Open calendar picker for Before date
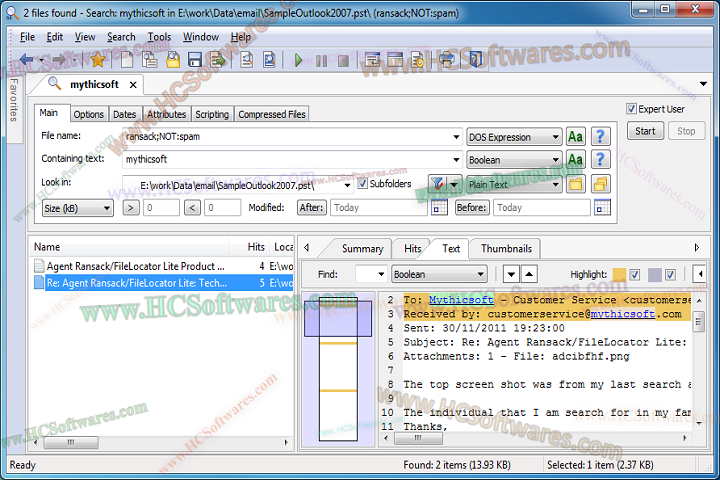The height and width of the screenshot is (480, 720). (602, 208)
